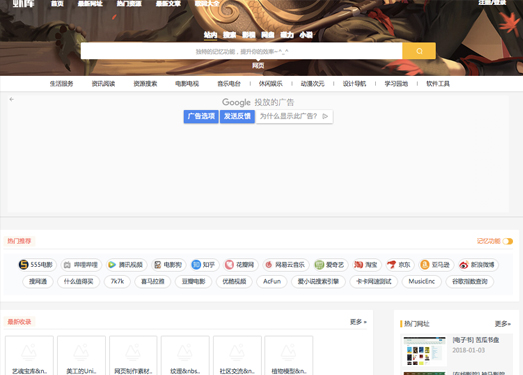Jump to the 资源搜索 category
Viewport: 523px width, 375px height.
145,84
